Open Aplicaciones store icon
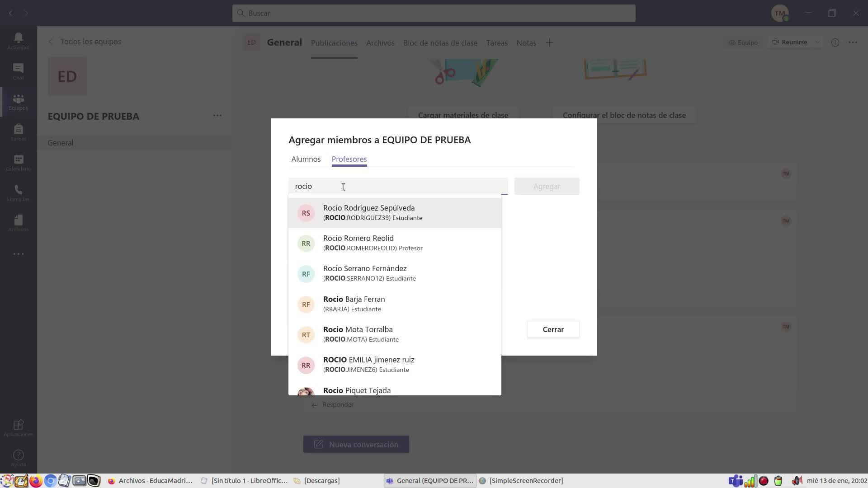 [x=18, y=427]
